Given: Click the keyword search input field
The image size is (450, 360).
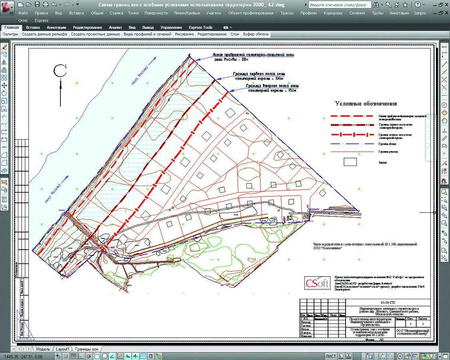Looking at the screenshot, I should (339, 5).
